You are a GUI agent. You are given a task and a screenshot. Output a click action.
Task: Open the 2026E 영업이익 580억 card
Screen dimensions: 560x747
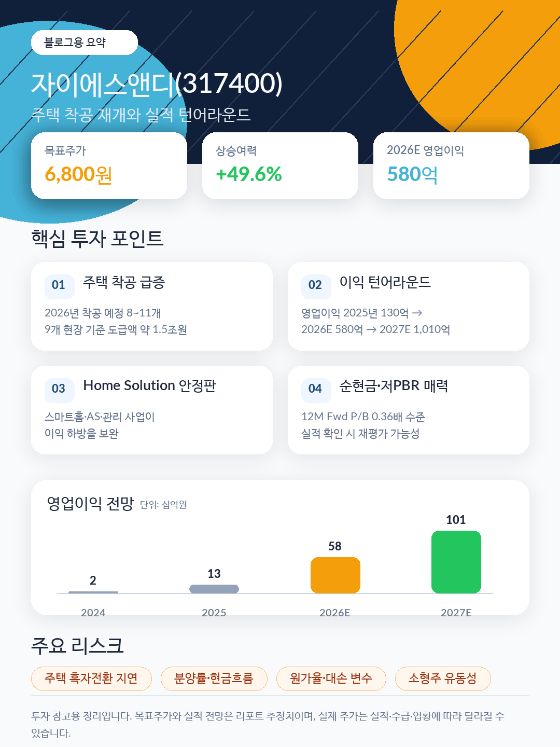coord(451,165)
